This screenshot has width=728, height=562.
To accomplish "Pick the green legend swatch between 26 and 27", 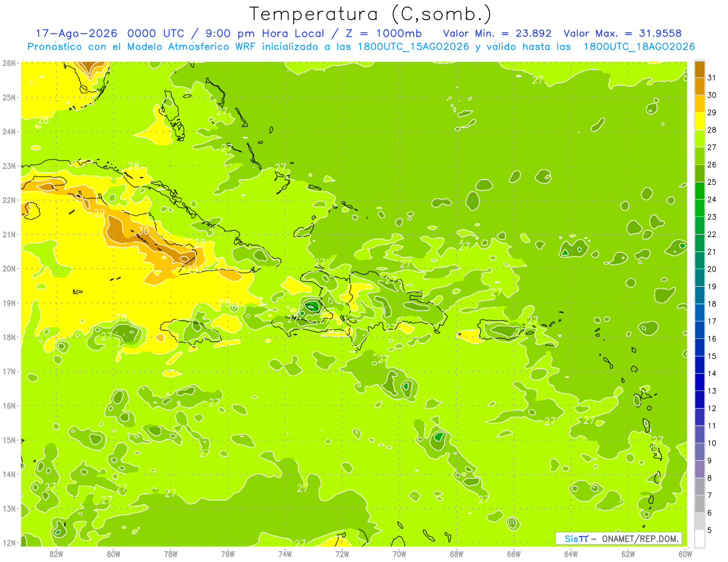I will coord(699,156).
